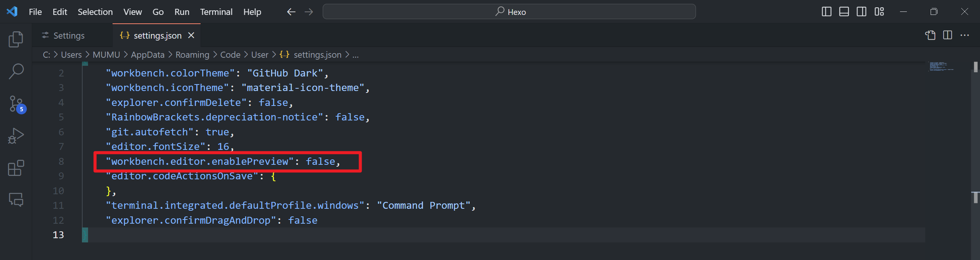Toggle the secondary side bar layout button

[x=862, y=12]
